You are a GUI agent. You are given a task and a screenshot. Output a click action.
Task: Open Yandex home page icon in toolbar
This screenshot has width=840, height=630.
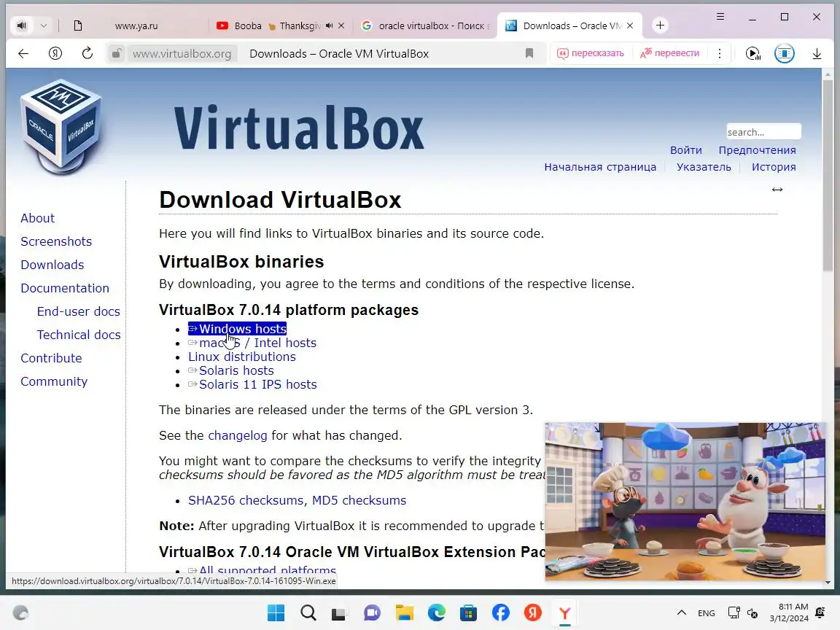[55, 53]
